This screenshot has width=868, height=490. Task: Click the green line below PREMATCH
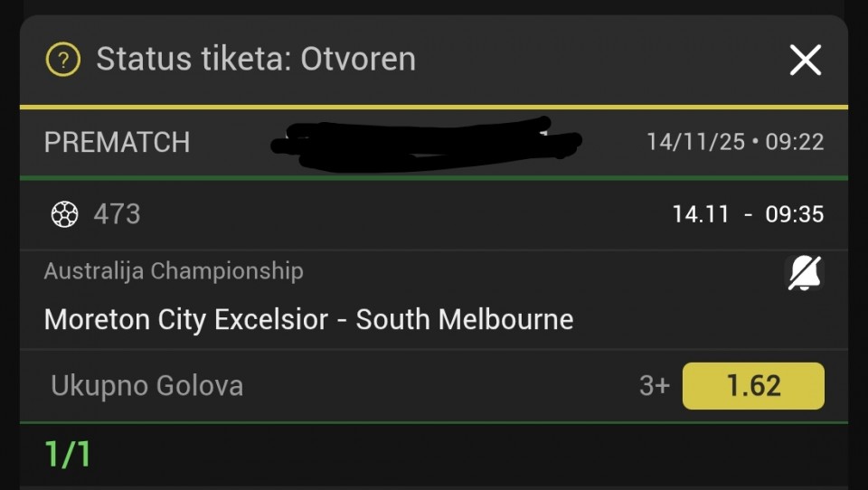pos(434,178)
